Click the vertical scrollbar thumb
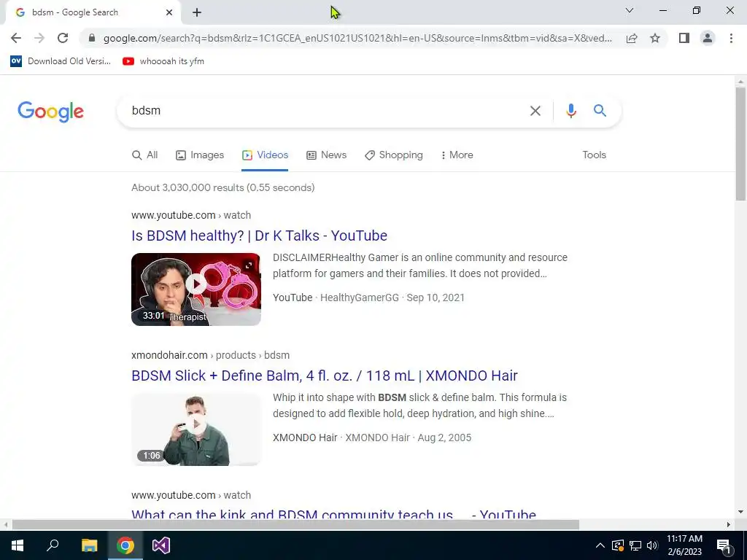This screenshot has height=560, width=747. (740, 144)
